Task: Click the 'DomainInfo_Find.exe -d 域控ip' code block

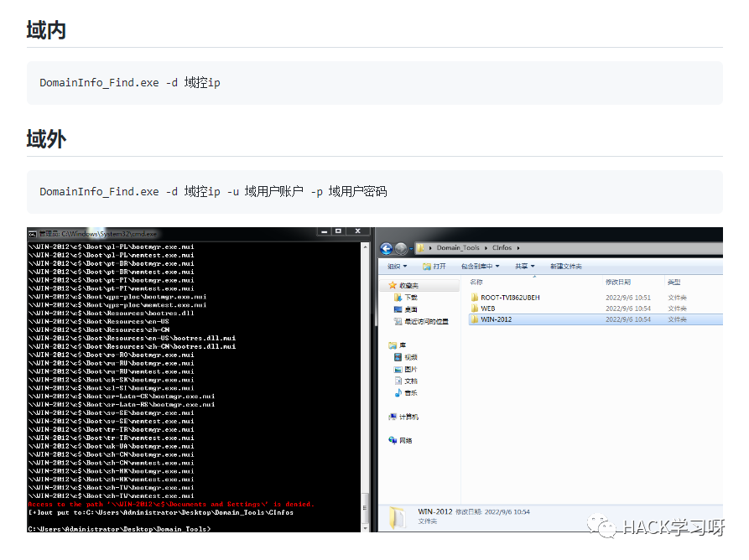Action: click(x=374, y=83)
